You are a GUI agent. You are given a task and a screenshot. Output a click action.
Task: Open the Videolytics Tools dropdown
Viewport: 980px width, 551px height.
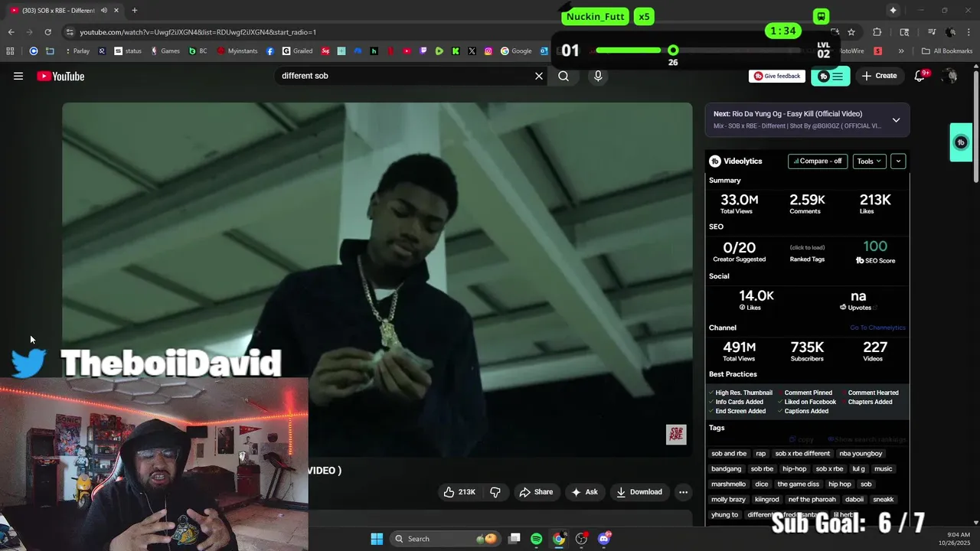pyautogui.click(x=869, y=161)
